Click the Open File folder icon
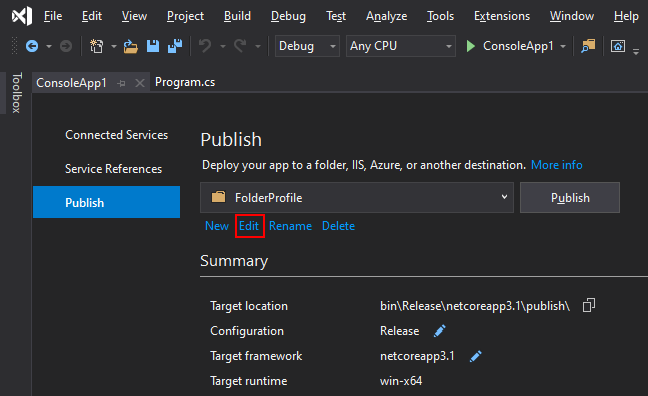This screenshot has height=396, width=648. pos(131,46)
